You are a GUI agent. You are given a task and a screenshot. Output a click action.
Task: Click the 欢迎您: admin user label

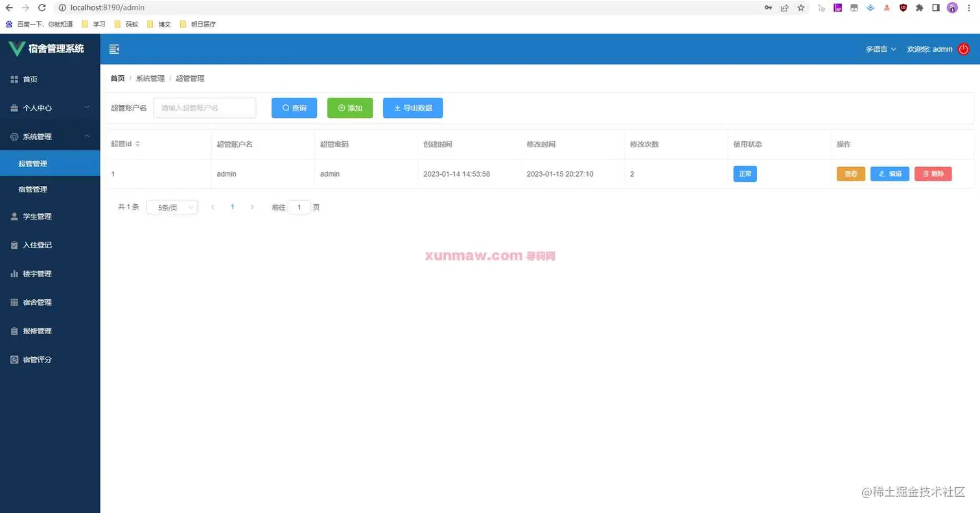(x=929, y=49)
